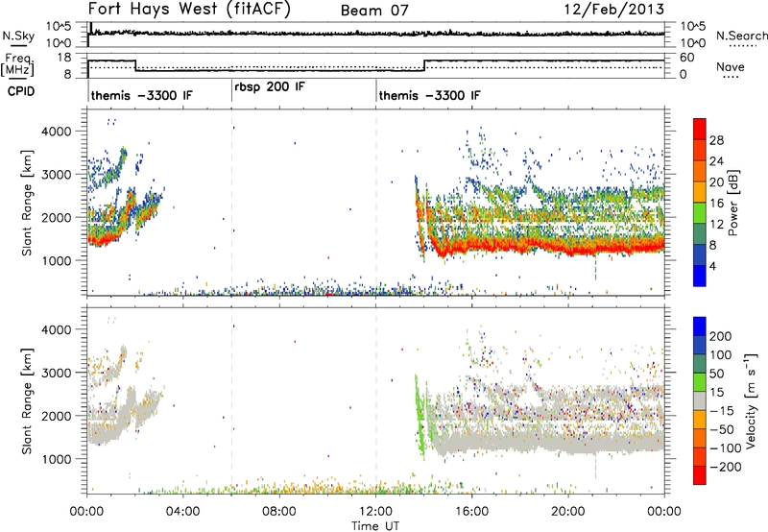Viewport: 768px width, 532px height.
Task: Click the "20:00" time axis label
Action: 568,512
